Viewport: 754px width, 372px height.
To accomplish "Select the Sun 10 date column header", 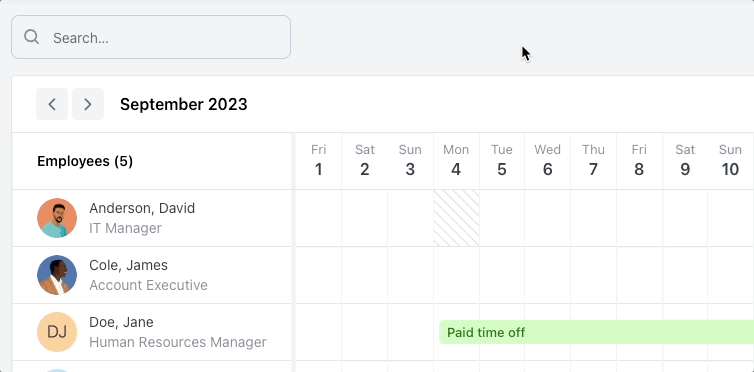I will [730, 161].
